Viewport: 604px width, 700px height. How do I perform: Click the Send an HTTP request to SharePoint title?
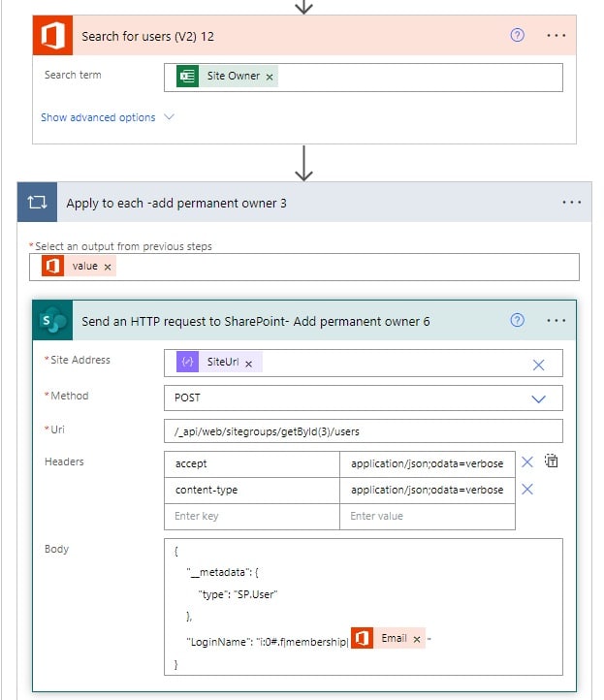(256, 322)
